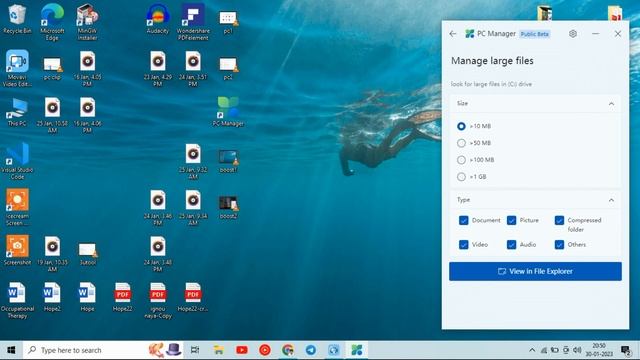Click the Public Beta badge
The width and height of the screenshot is (640, 360).
point(535,34)
